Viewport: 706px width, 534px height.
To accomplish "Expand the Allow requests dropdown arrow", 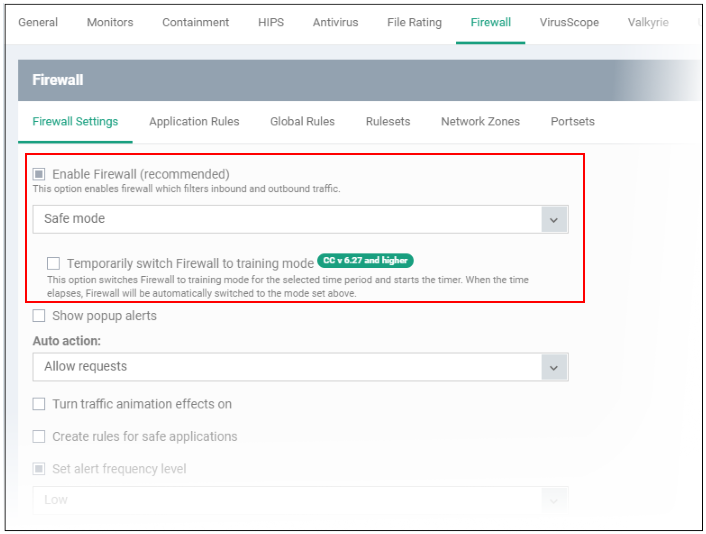I will [x=554, y=367].
